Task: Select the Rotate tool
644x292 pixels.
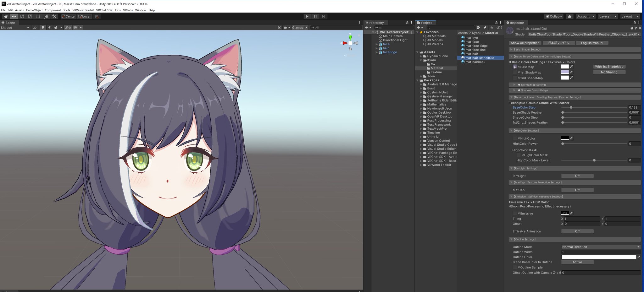Action: click(x=22, y=16)
